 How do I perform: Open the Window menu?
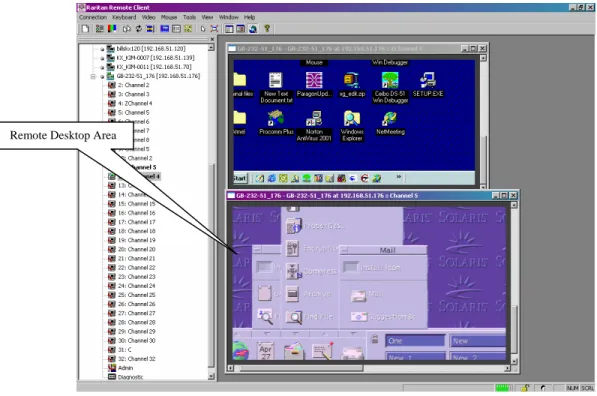click(228, 17)
